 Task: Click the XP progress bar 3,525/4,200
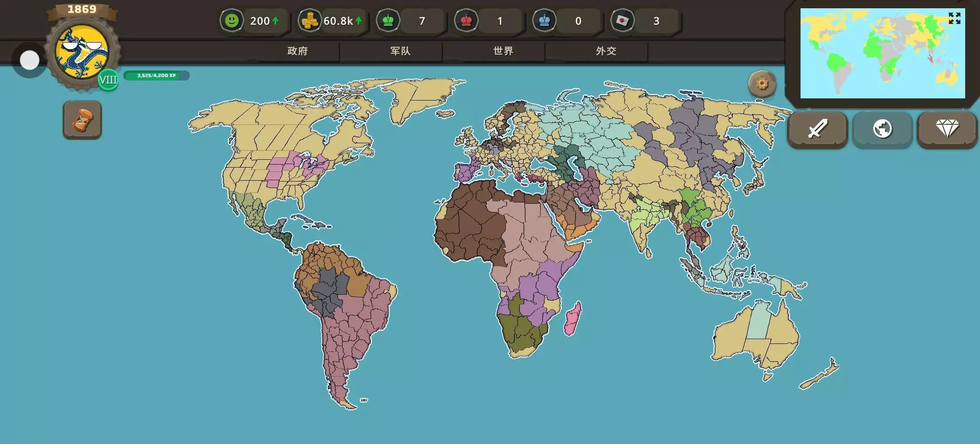click(x=156, y=76)
